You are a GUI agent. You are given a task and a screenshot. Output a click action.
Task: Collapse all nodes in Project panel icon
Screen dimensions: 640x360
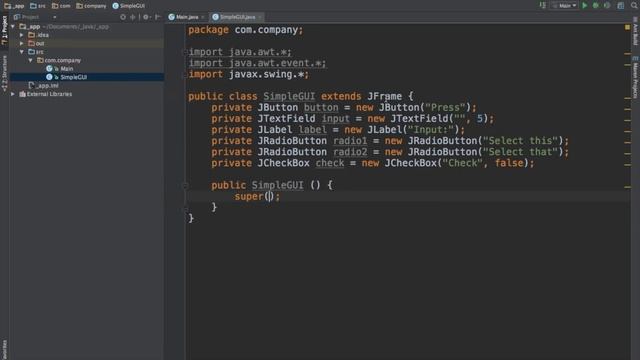[133, 17]
